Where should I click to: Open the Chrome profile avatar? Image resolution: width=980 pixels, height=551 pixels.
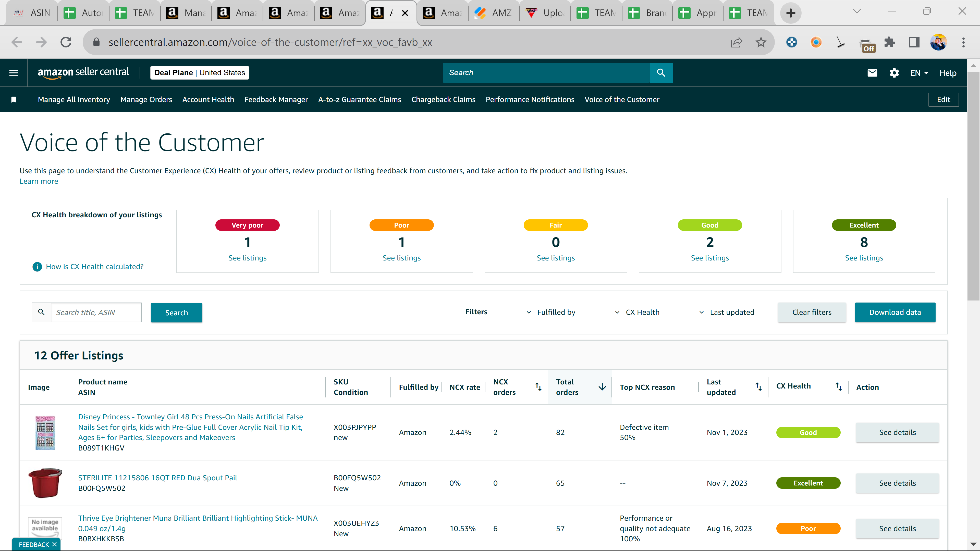click(939, 42)
